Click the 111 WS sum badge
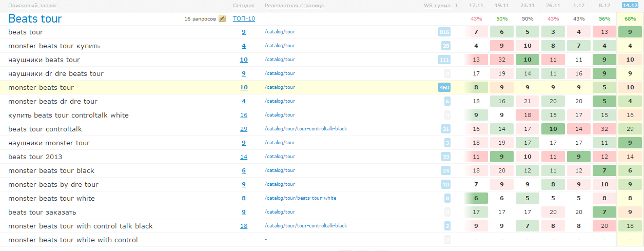The width and height of the screenshot is (644, 251). (x=444, y=60)
